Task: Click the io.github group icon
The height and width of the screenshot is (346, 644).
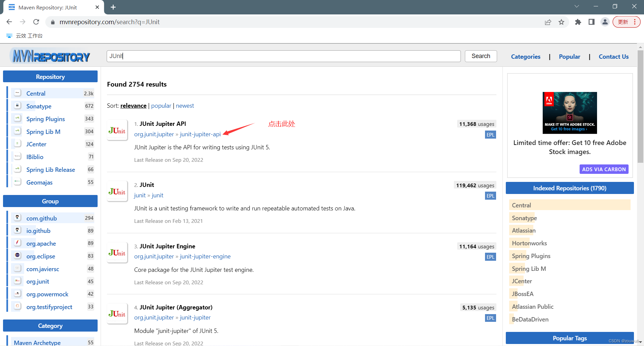Action: pos(17,230)
